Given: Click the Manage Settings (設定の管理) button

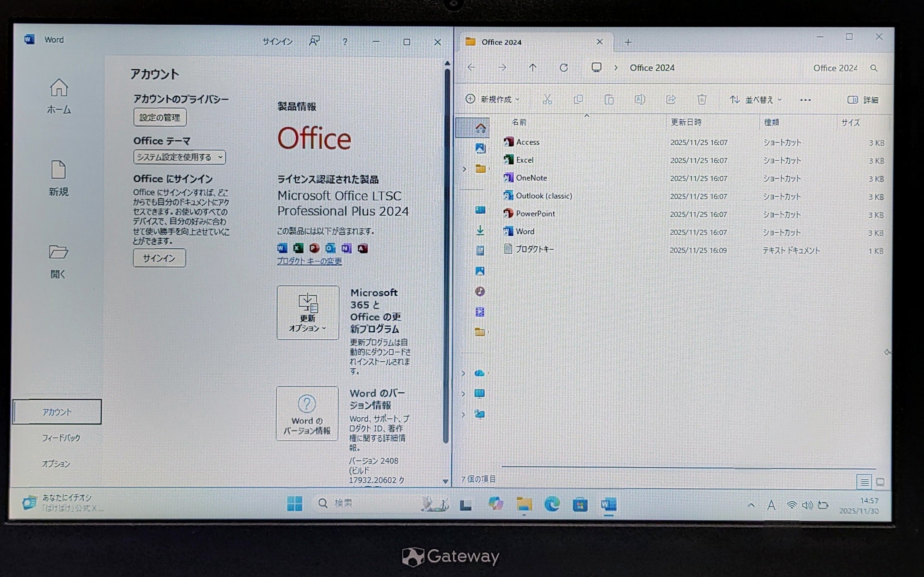Looking at the screenshot, I should 160,118.
